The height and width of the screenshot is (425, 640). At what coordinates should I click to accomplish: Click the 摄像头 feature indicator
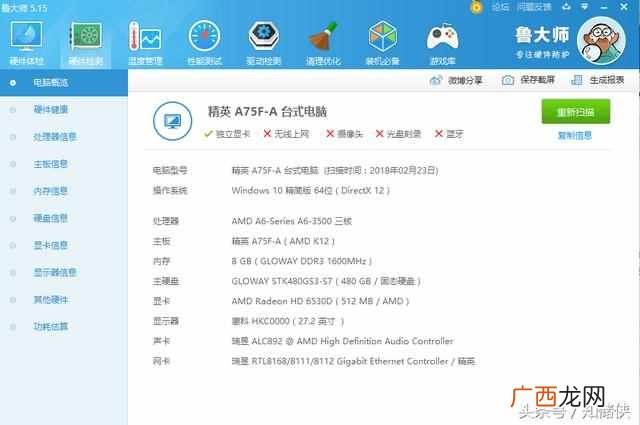coord(344,134)
